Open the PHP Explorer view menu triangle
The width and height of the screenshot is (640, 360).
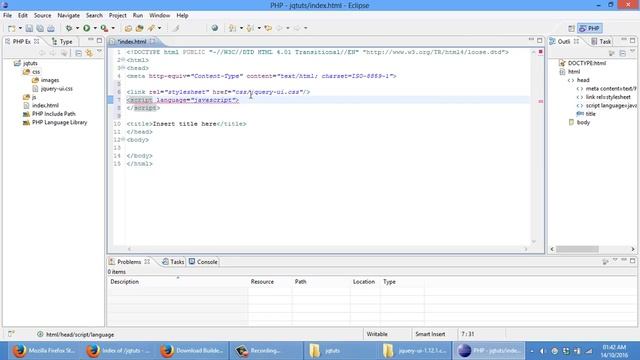tap(99, 52)
